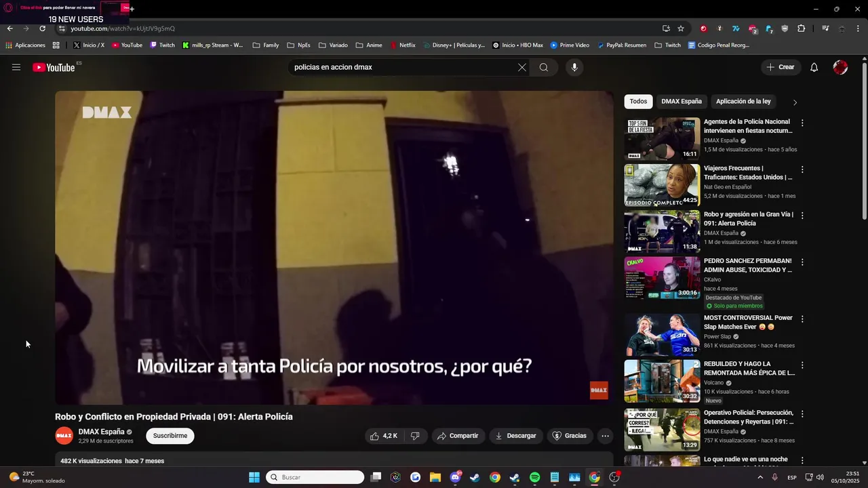This screenshot has height=488, width=868.
Task: Open options for Robo y agresión video
Action: (x=802, y=216)
